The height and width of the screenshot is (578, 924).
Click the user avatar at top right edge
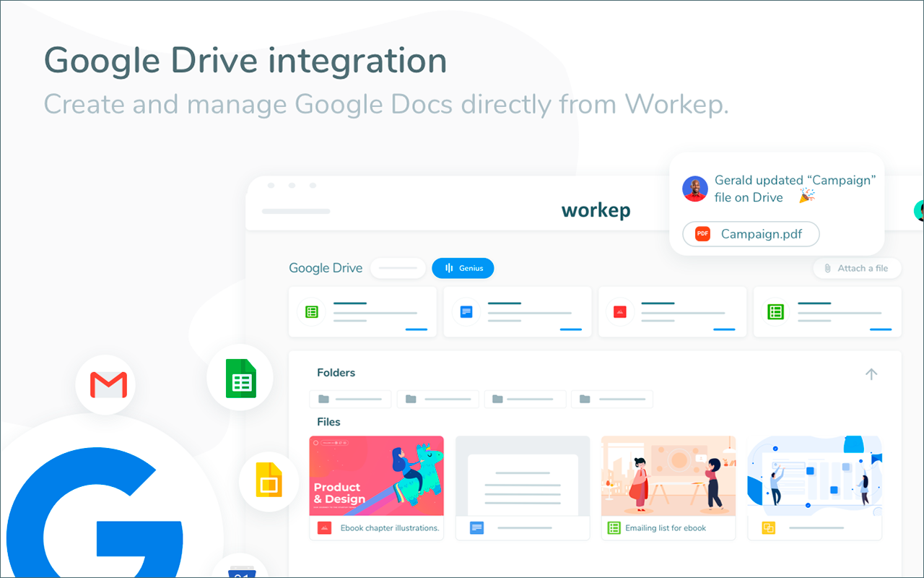point(919,210)
